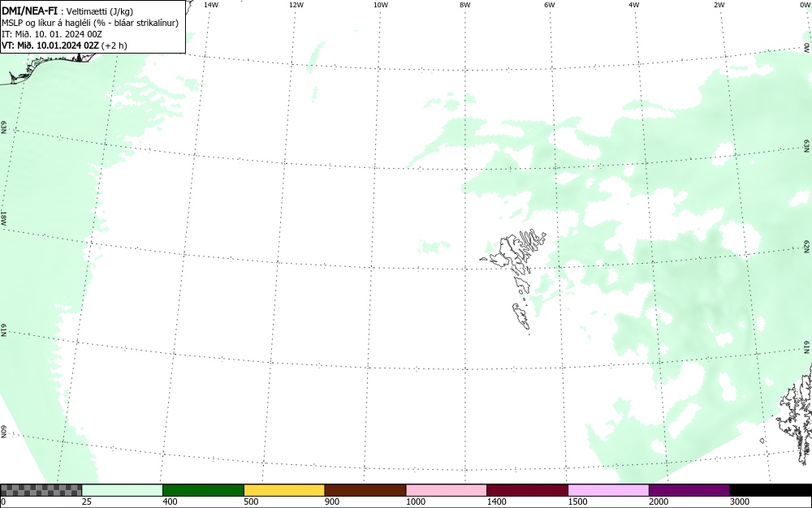This screenshot has height=508, width=812.
Task: Select the black legend swatch above 3000
Action: 771,490
